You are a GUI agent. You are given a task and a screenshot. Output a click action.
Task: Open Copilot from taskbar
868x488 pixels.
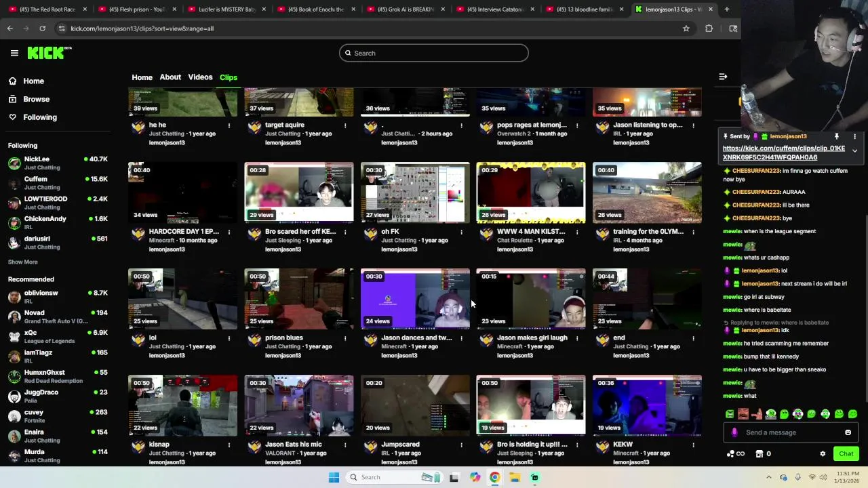(x=475, y=477)
